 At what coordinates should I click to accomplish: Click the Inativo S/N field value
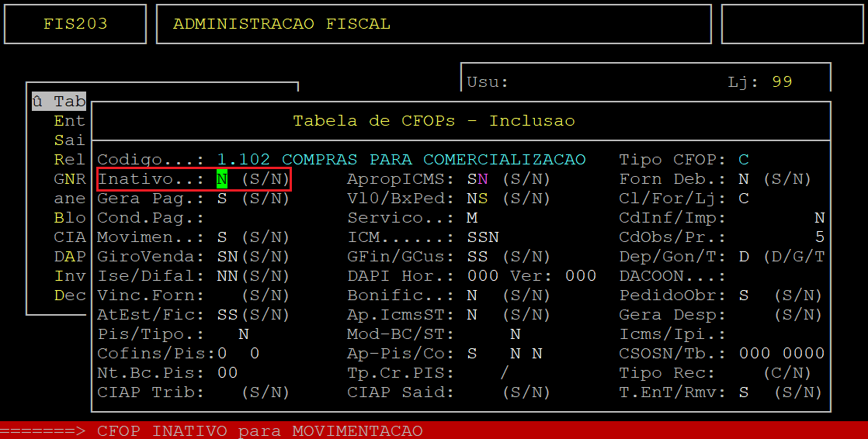222,179
